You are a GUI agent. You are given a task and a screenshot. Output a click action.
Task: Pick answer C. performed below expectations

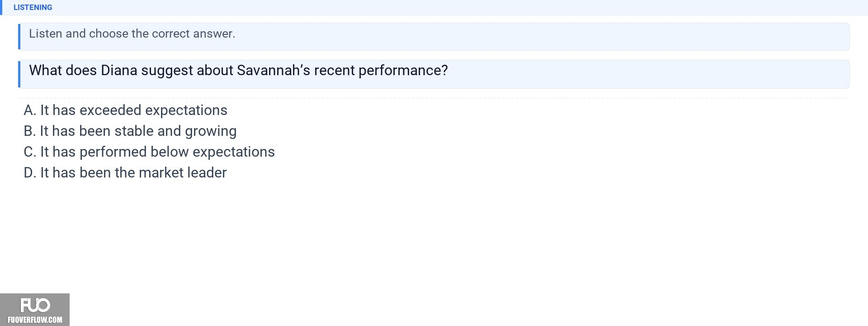coord(149,152)
